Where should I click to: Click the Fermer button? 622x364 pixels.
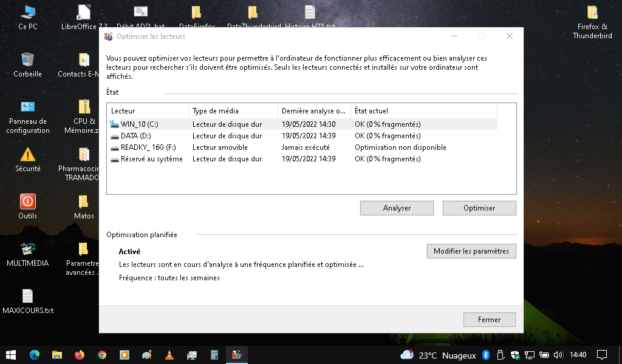(489, 320)
